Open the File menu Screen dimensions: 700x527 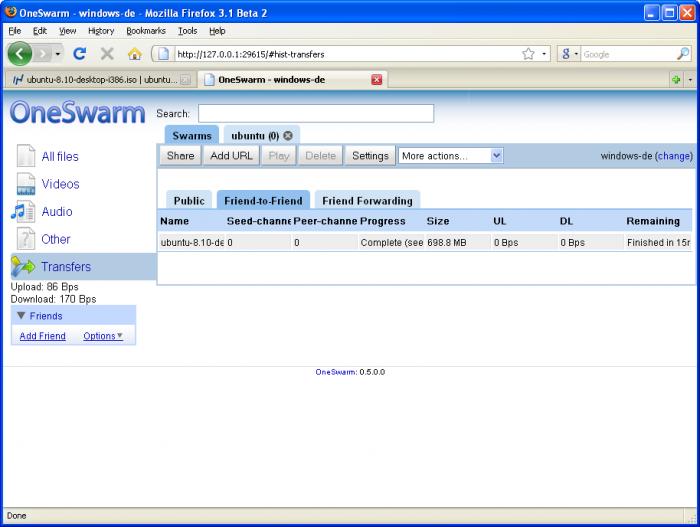click(x=15, y=31)
